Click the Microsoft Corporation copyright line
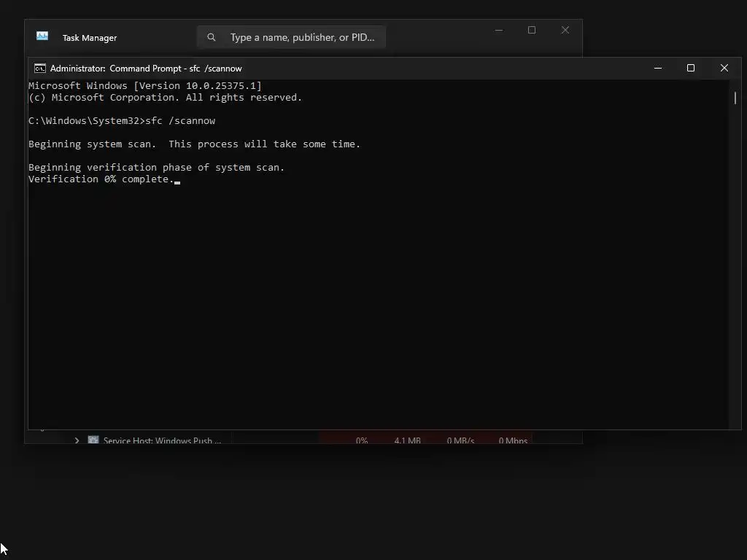Viewport: 747px width, 560px height. point(166,97)
